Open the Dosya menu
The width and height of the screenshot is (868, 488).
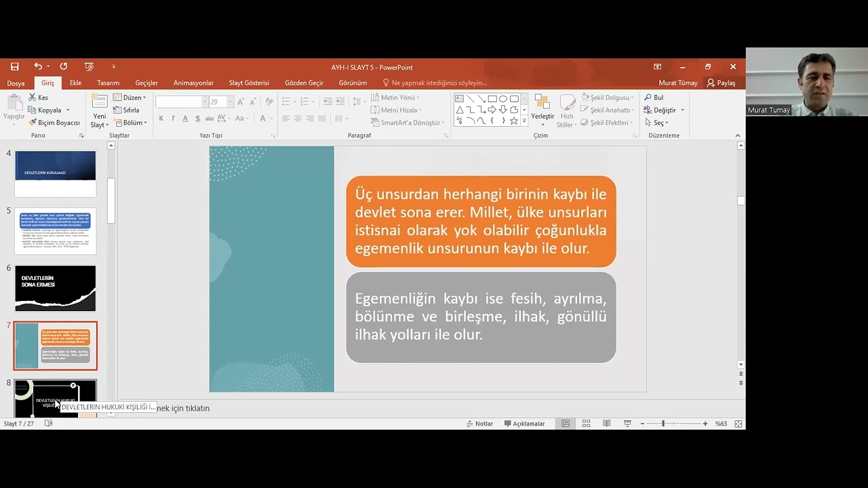pyautogui.click(x=16, y=83)
